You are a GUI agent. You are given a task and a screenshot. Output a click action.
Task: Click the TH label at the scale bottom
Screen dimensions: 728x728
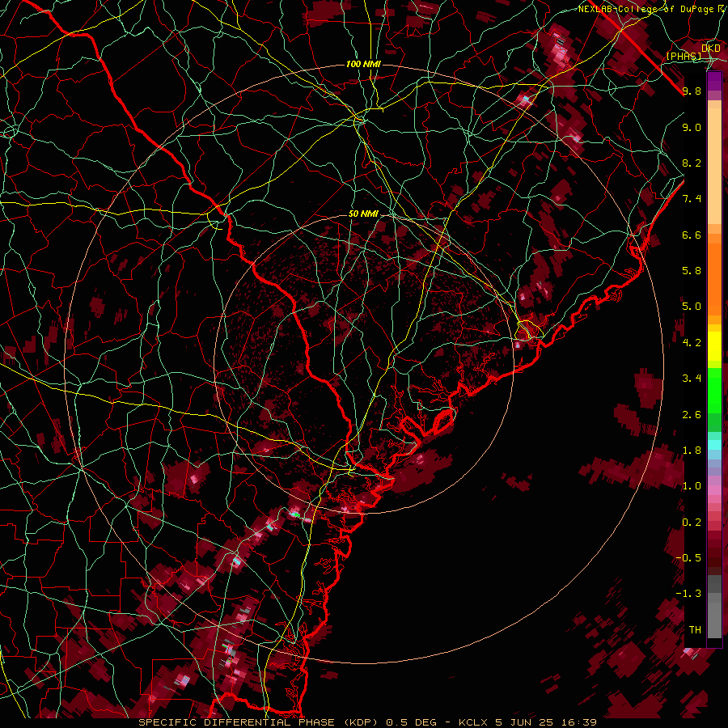coord(695,630)
